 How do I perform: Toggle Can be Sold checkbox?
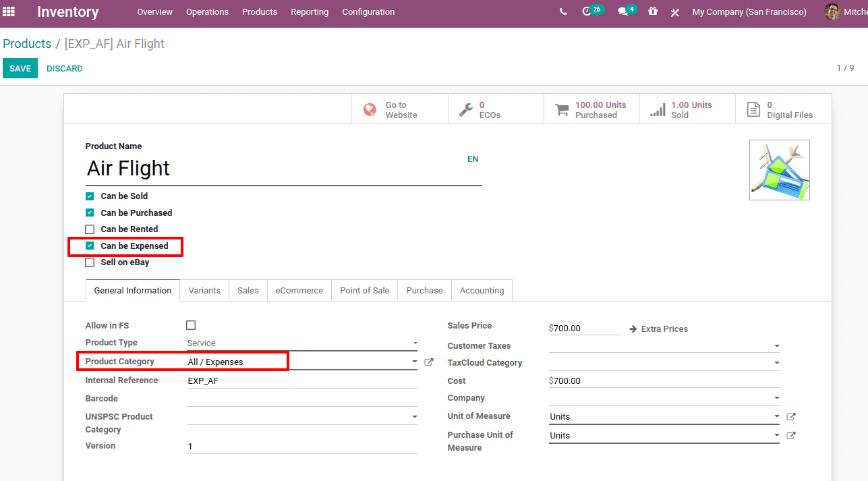click(x=90, y=196)
